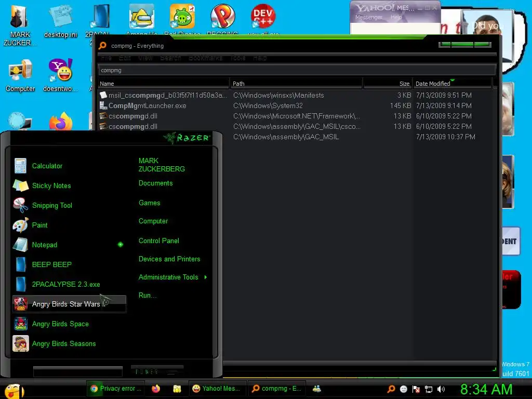Image resolution: width=532 pixels, height=399 pixels.
Task: Select the Yahoo doesntwo... desktop icon
Action: (x=60, y=75)
